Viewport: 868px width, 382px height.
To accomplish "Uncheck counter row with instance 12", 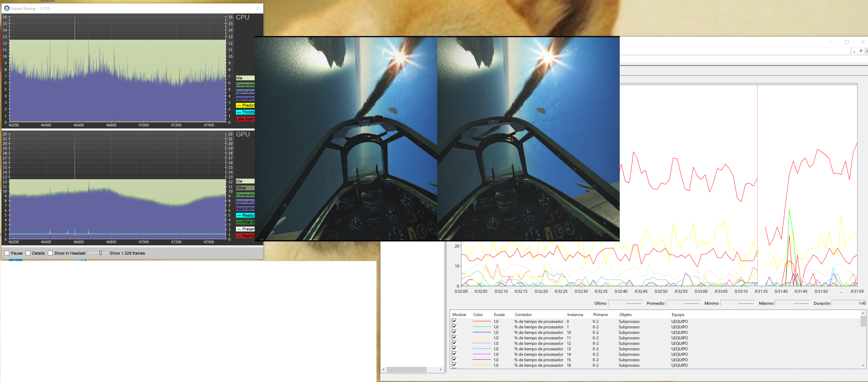I will (x=454, y=343).
